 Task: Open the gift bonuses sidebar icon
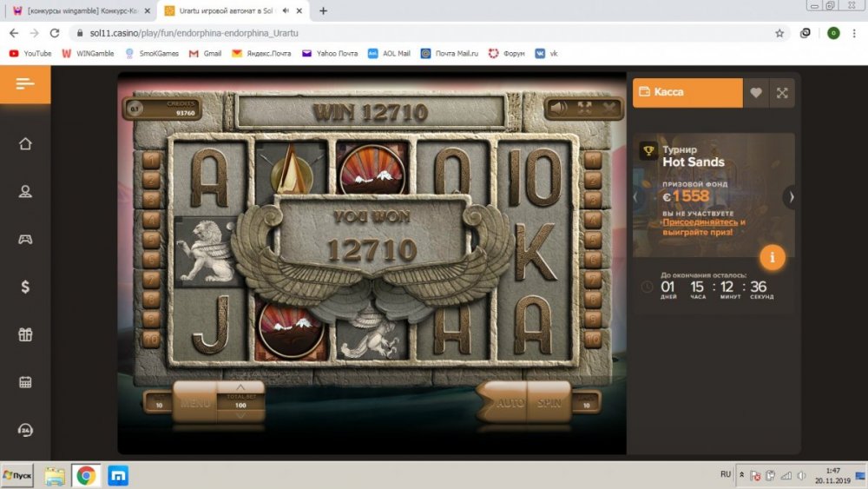point(25,334)
